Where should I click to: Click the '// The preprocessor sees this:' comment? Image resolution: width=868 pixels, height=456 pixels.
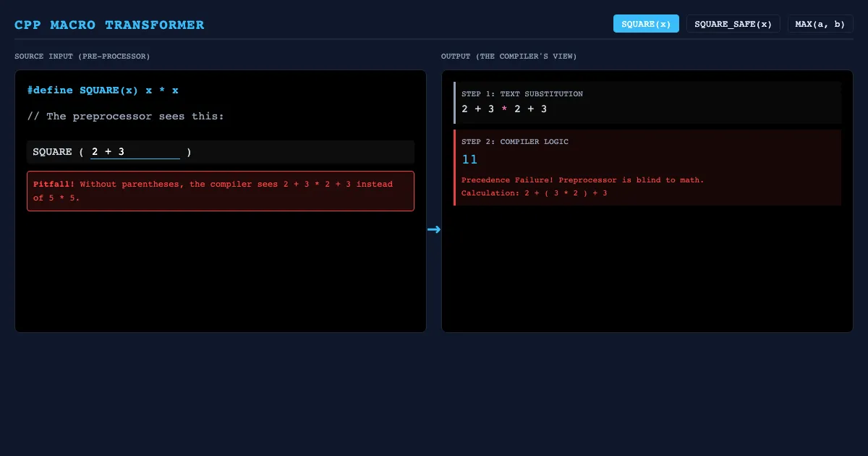click(126, 117)
